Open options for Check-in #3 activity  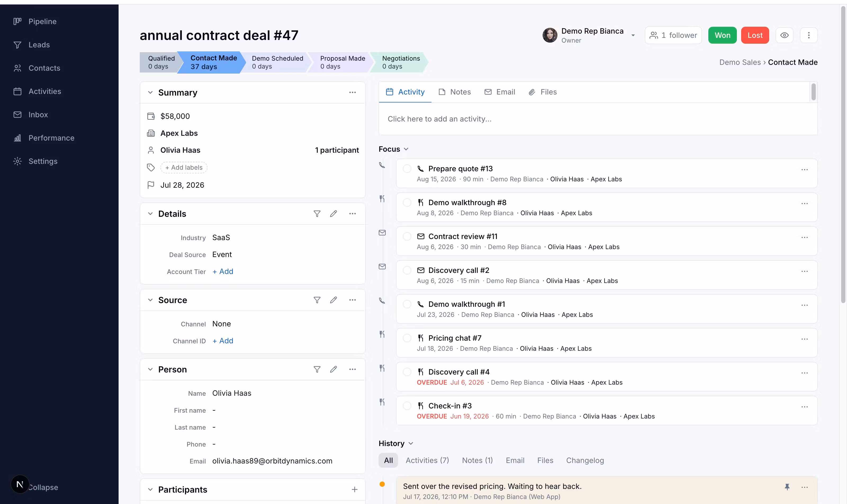point(805,407)
